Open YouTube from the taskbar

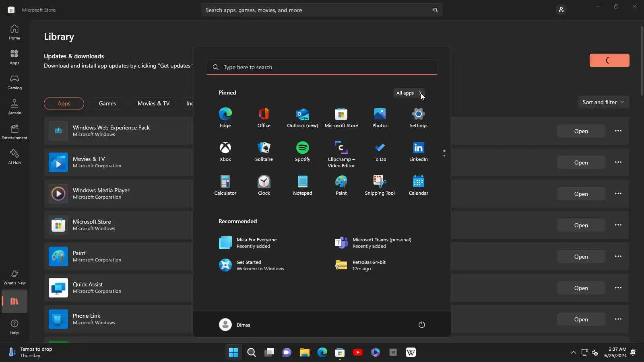tap(357, 352)
